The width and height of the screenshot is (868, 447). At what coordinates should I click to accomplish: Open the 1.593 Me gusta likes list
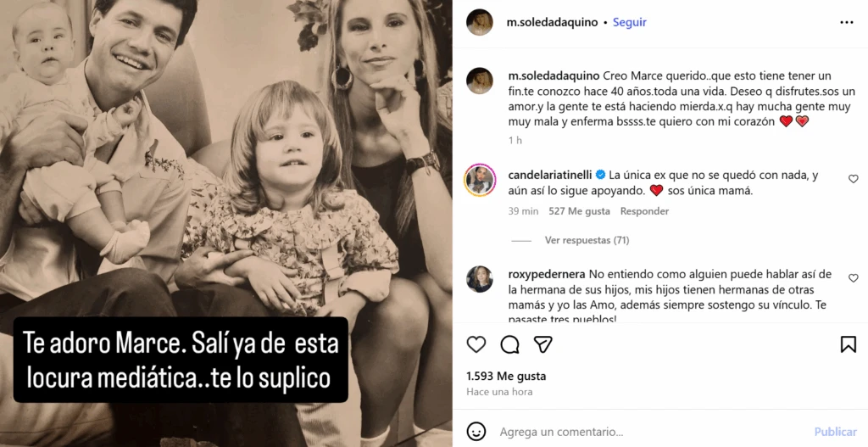(506, 376)
